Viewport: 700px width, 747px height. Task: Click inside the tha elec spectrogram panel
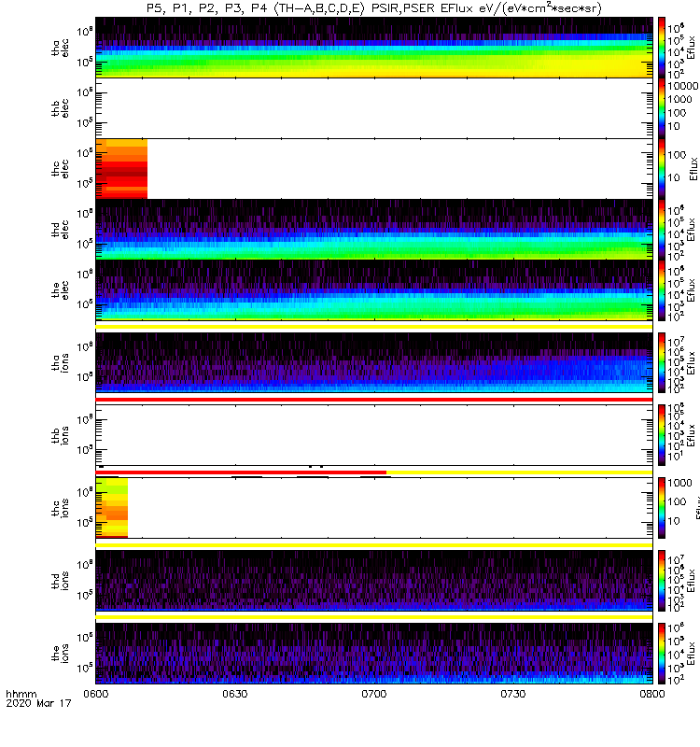[374, 48]
